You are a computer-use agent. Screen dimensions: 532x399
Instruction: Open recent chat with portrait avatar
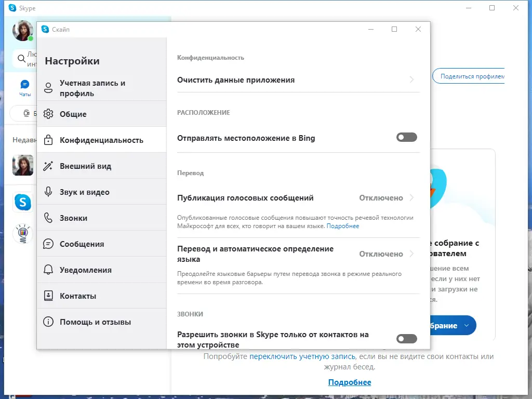point(23,165)
